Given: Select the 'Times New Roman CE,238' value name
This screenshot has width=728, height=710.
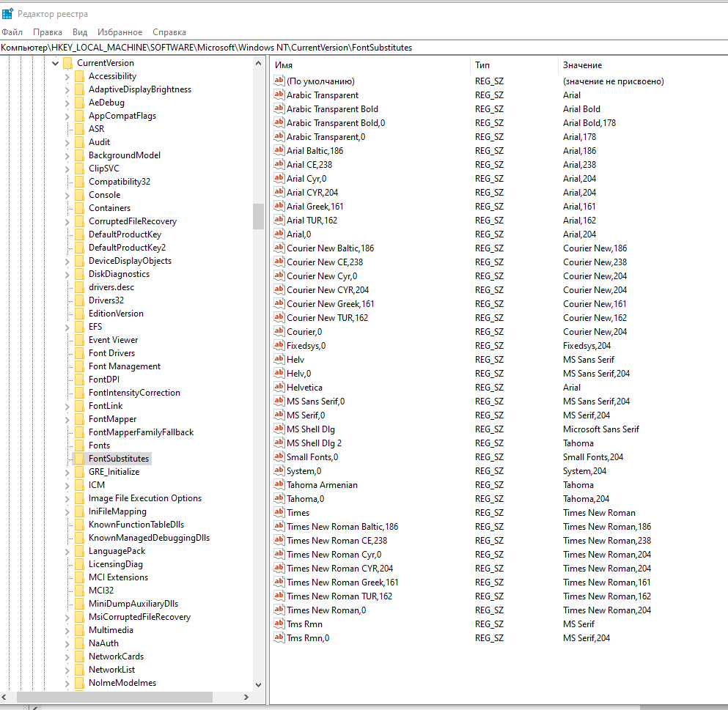Looking at the screenshot, I should tap(337, 541).
